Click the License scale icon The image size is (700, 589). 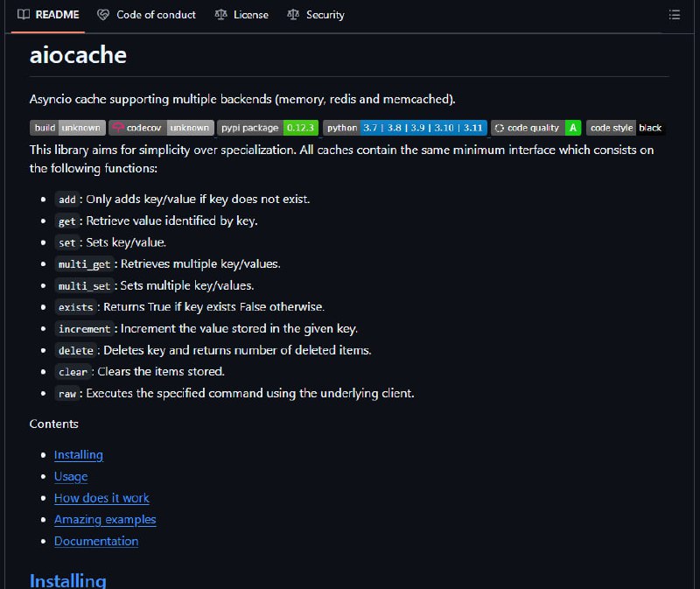pyautogui.click(x=221, y=15)
